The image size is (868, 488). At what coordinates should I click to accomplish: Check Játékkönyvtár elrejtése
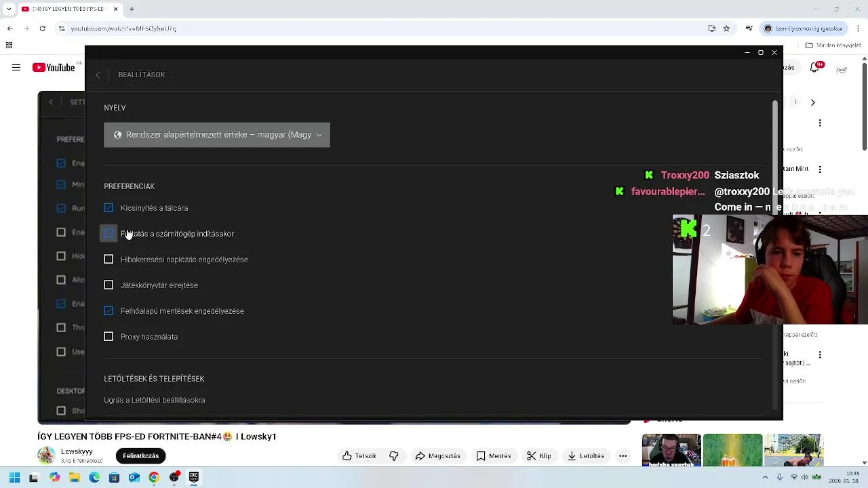pos(108,285)
